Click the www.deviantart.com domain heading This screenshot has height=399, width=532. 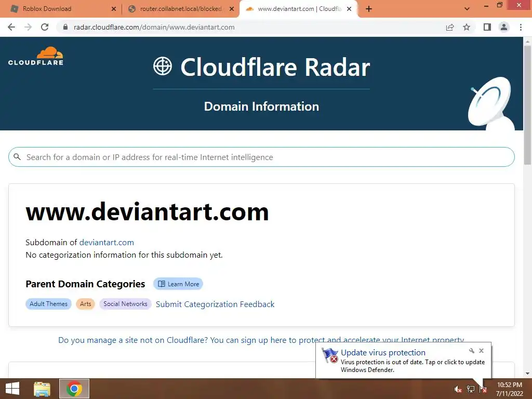[x=147, y=212]
